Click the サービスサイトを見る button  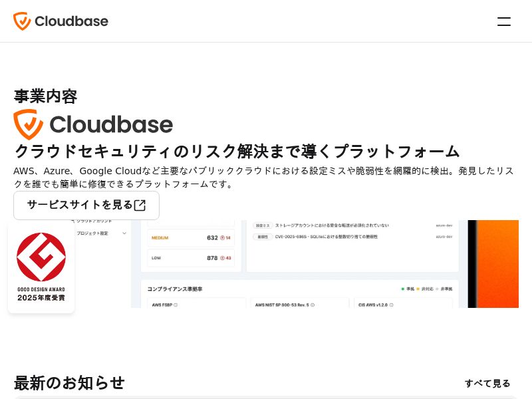(x=86, y=205)
